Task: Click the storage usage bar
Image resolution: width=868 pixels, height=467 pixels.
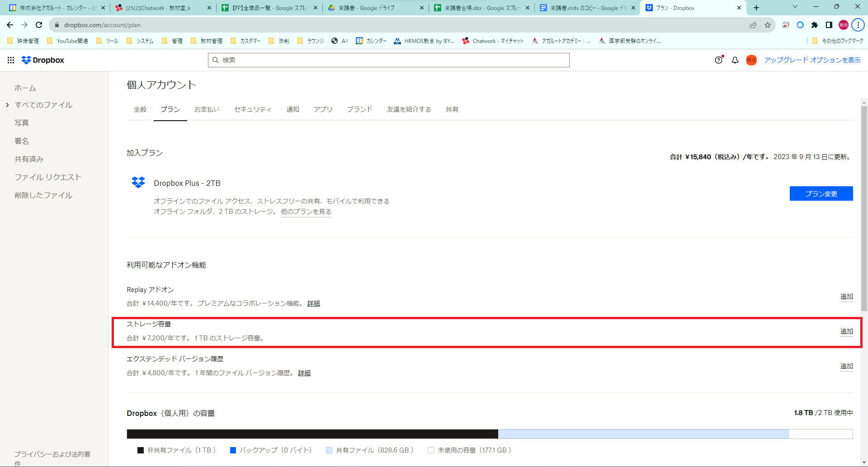Action: coord(489,434)
